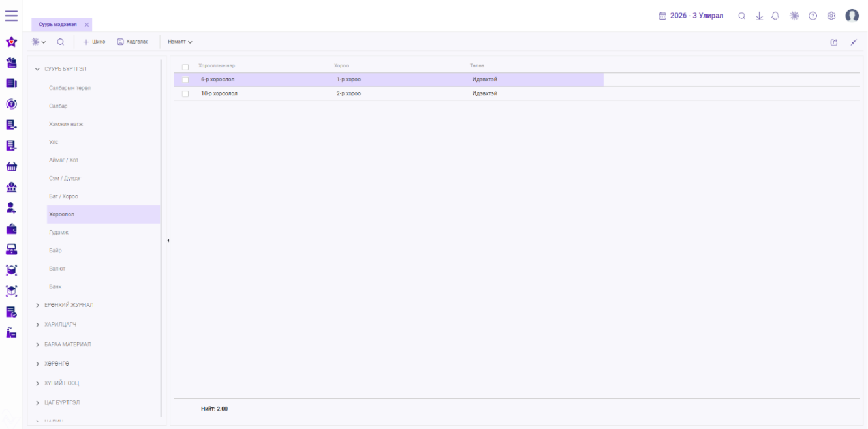Open the shopping basket sidebar icon
Viewport: 868px width, 429px height.
point(11,166)
